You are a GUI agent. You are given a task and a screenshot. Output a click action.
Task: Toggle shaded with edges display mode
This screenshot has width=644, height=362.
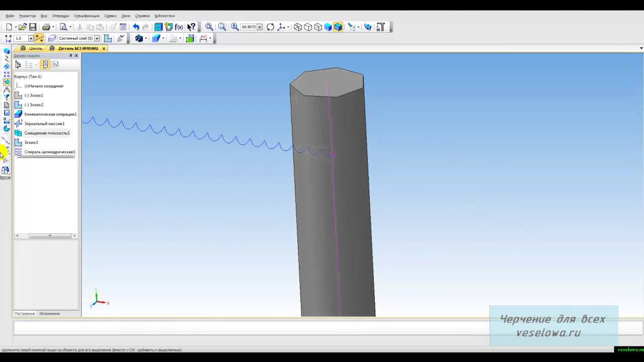(x=338, y=27)
